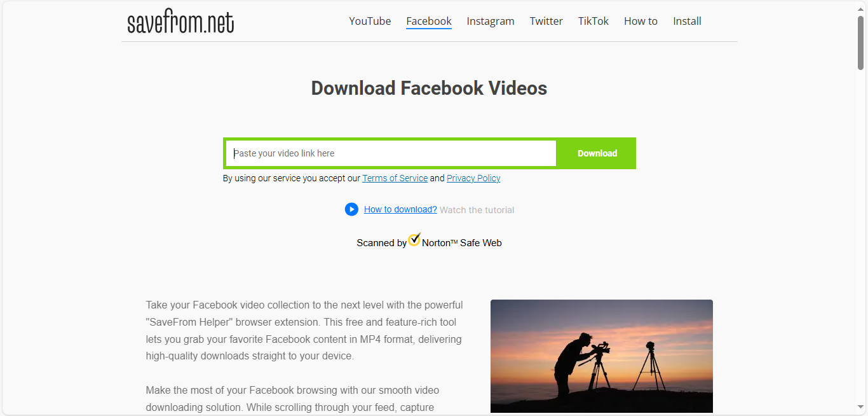Image resolution: width=868 pixels, height=416 pixels.
Task: Focus the Paste your video link field
Action: (391, 153)
